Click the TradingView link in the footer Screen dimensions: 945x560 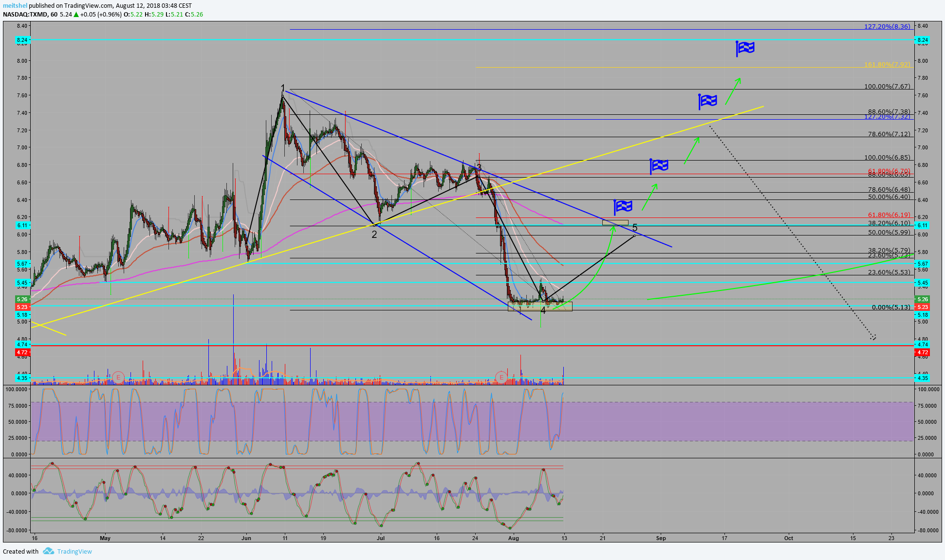coord(74,551)
